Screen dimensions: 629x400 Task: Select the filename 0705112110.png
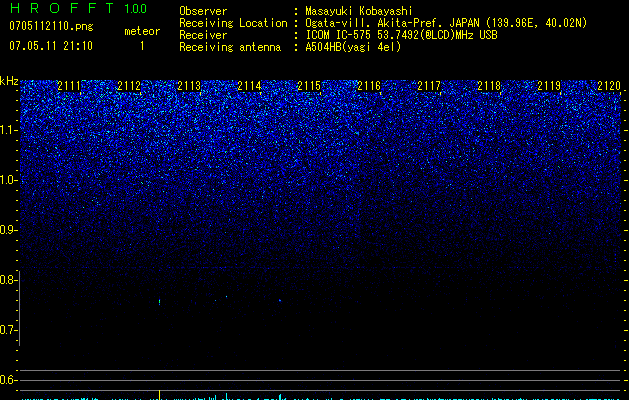(x=51, y=26)
